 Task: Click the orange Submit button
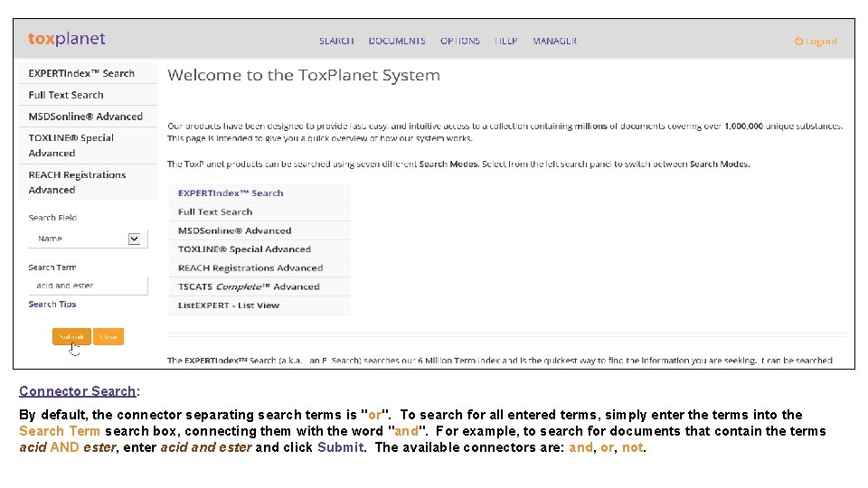71,336
